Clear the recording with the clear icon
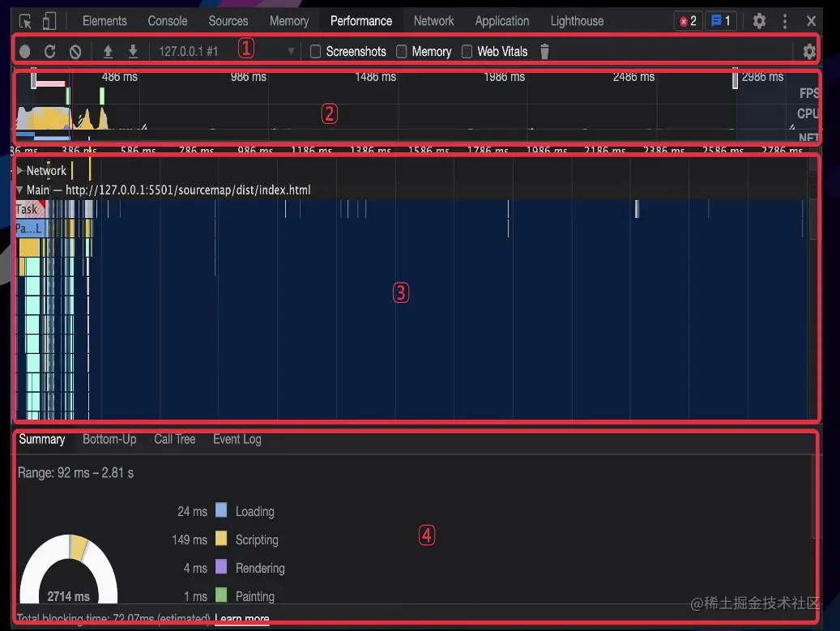The width and height of the screenshot is (840, 631). coord(75,51)
